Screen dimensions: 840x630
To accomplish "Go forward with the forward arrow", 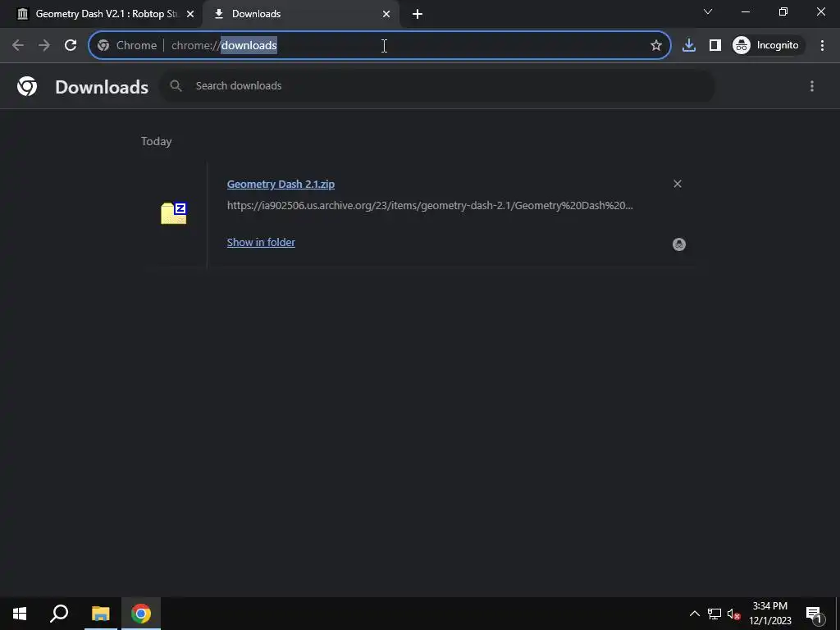I will point(44,46).
